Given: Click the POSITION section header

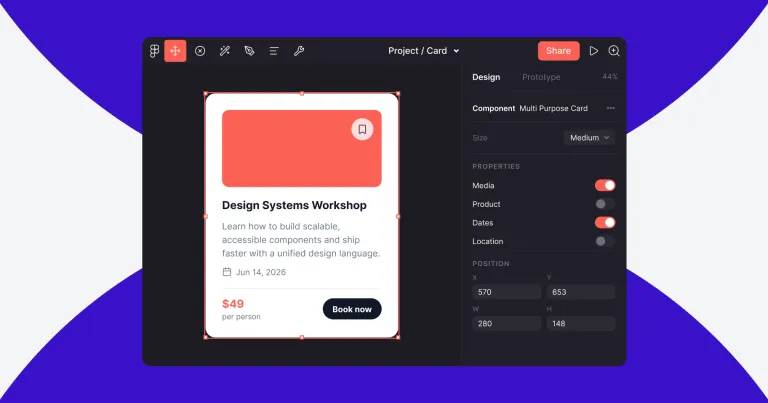Looking at the screenshot, I should (491, 263).
